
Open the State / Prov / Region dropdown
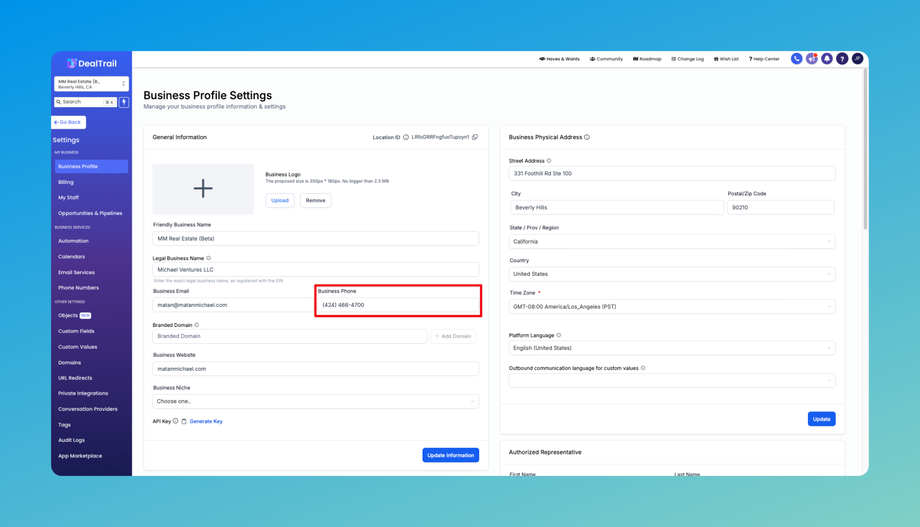[x=671, y=241]
